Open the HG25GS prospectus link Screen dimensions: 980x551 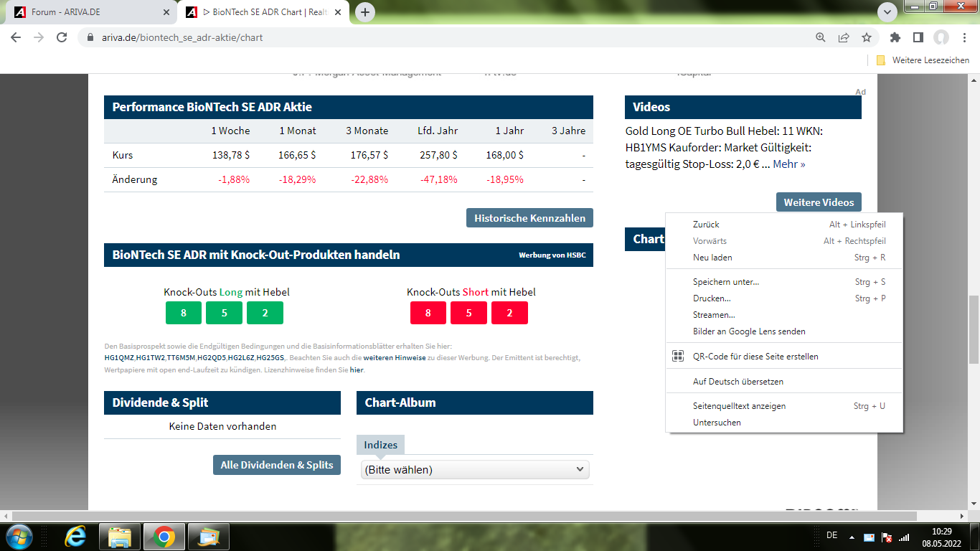click(x=270, y=357)
